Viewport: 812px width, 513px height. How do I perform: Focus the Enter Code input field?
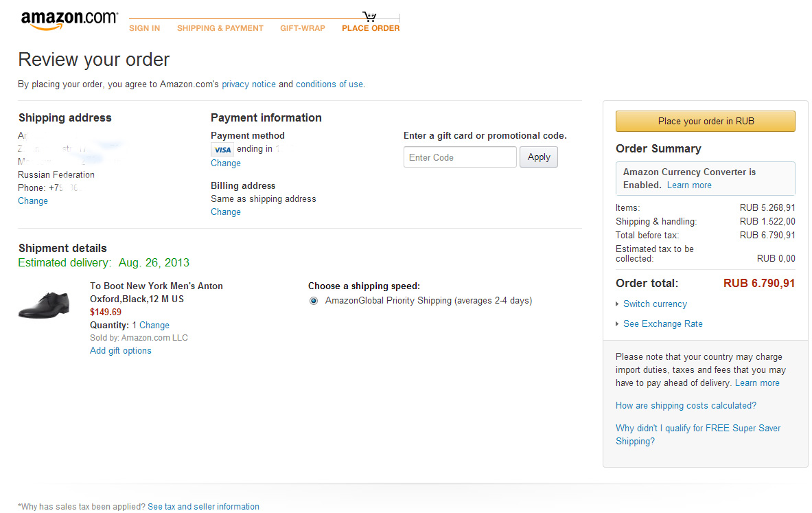(459, 157)
